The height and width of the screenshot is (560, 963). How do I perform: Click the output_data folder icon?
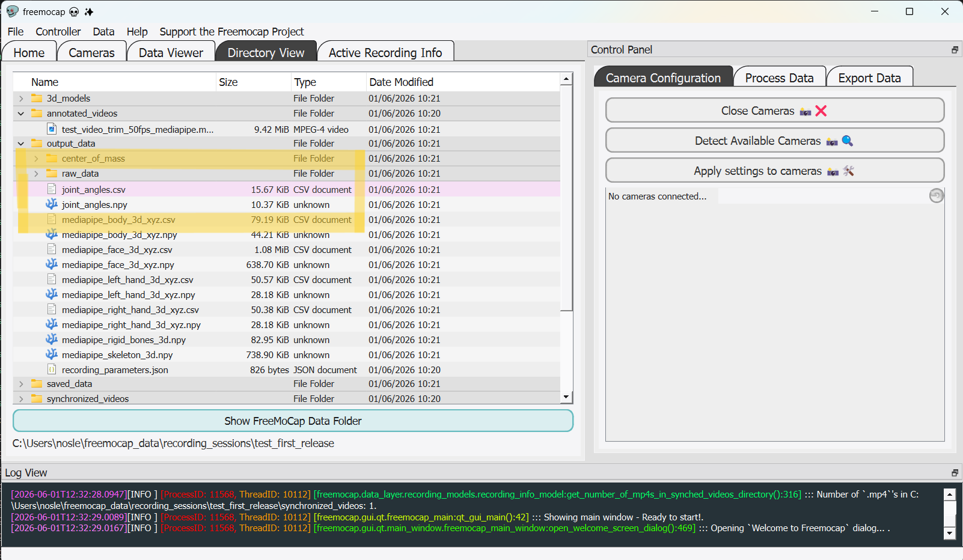37,143
